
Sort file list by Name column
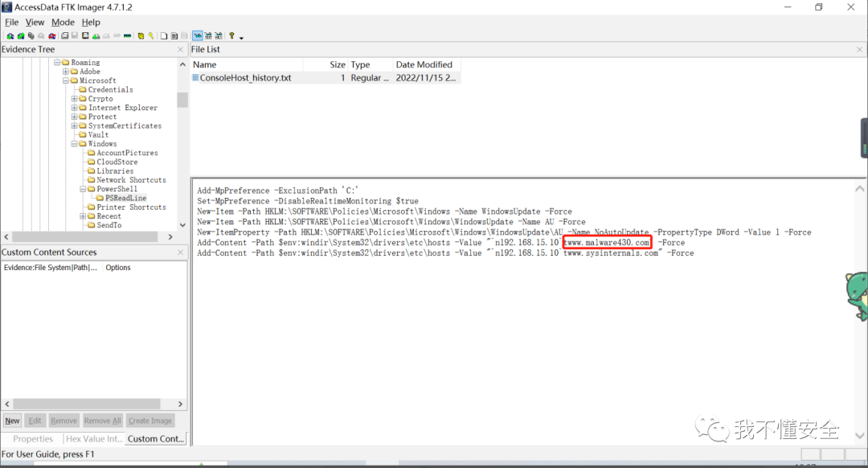pos(247,65)
